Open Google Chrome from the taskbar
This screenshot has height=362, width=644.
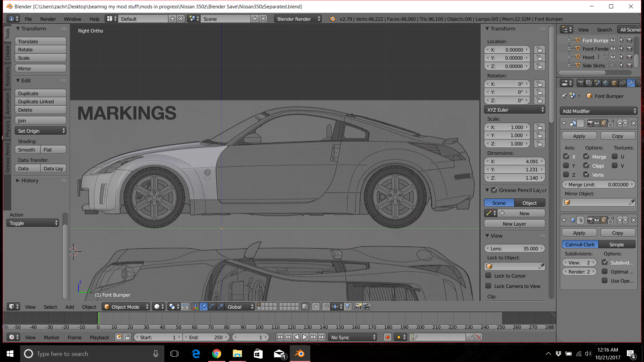pyautogui.click(x=217, y=354)
